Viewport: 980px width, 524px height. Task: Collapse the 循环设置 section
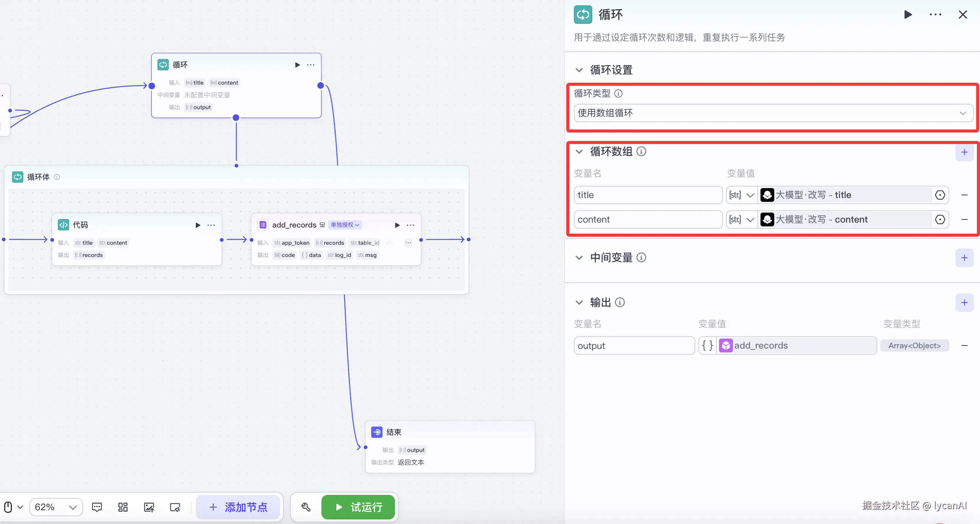pyautogui.click(x=579, y=70)
